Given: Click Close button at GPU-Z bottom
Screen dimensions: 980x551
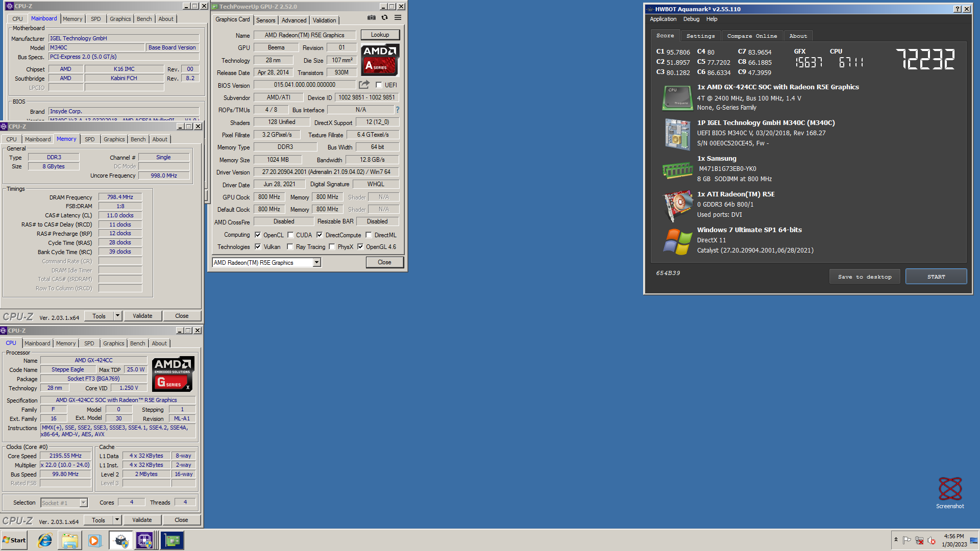Looking at the screenshot, I should click(384, 262).
